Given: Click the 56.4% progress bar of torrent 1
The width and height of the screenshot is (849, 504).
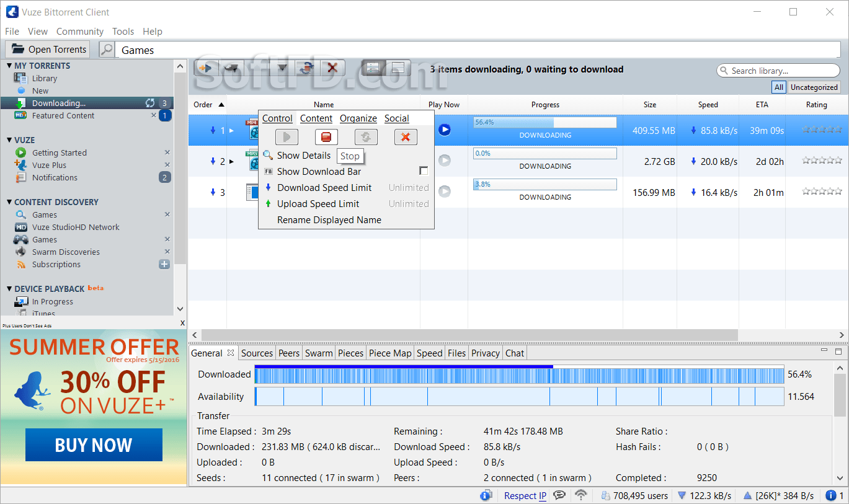Looking at the screenshot, I should pos(545,123).
